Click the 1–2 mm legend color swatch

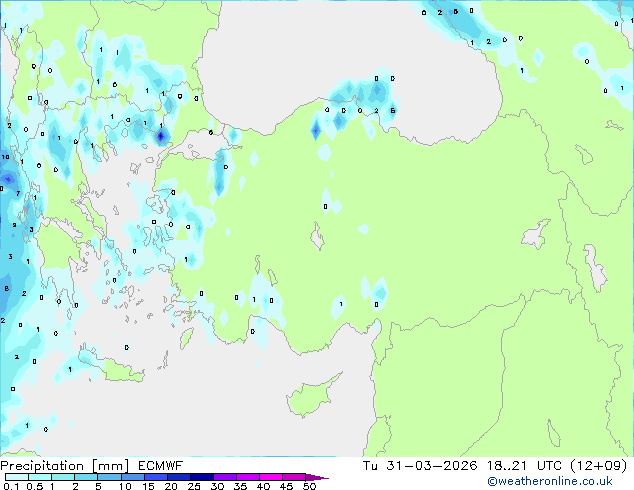(x=63, y=477)
